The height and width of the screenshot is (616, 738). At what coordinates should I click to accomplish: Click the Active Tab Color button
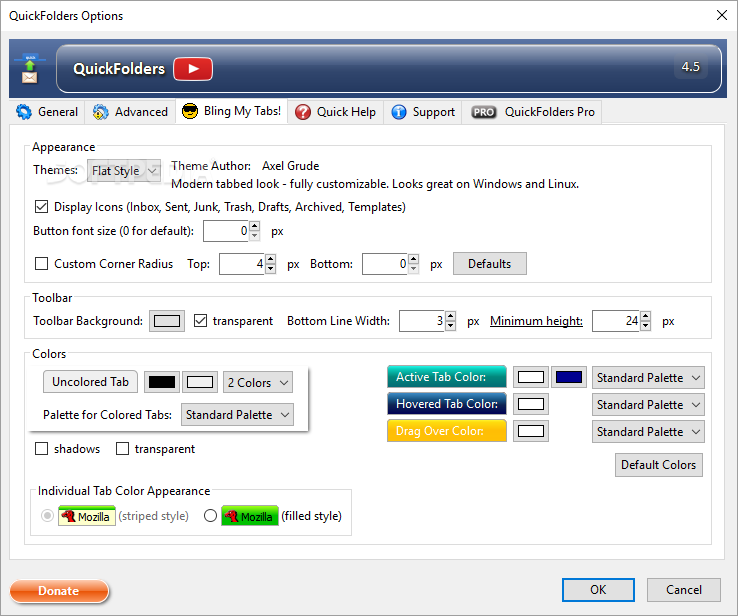[x=447, y=377]
